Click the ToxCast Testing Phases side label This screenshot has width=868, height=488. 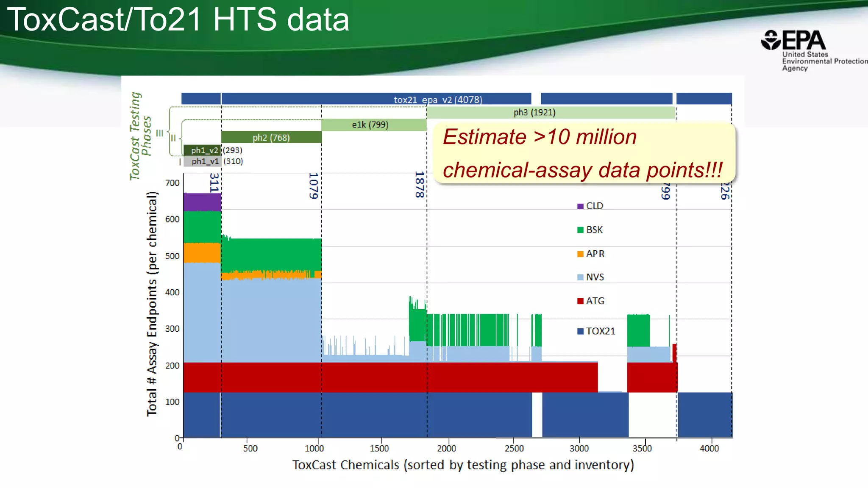pos(140,136)
